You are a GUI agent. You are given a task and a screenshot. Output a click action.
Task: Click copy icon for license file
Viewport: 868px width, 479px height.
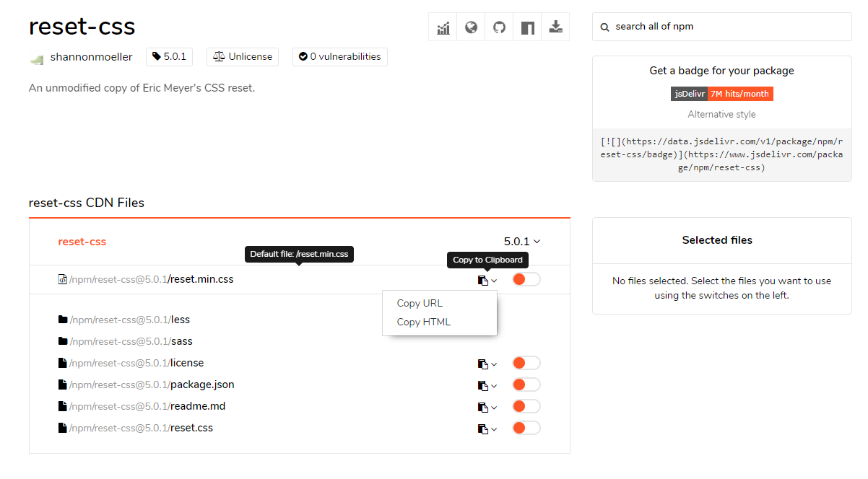click(483, 364)
